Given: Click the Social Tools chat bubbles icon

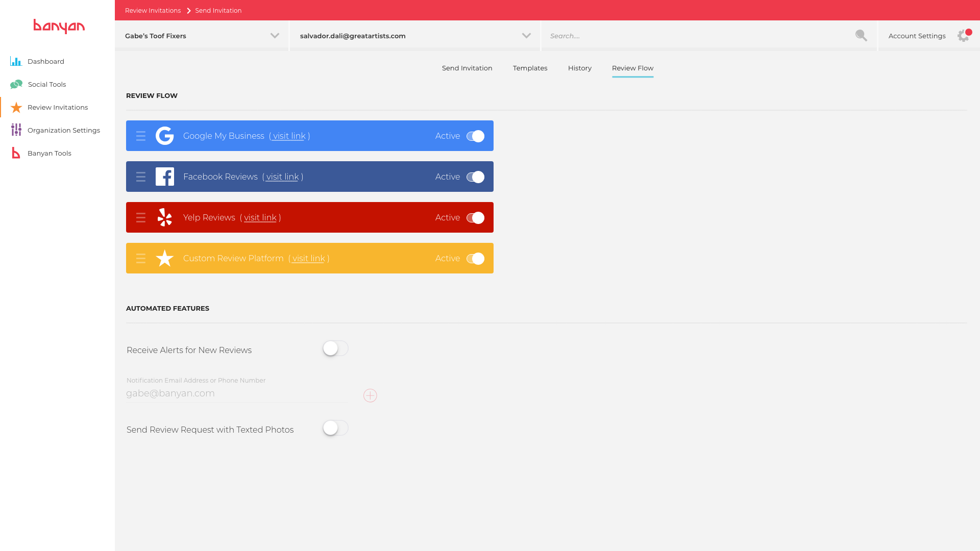Looking at the screenshot, I should click(16, 84).
